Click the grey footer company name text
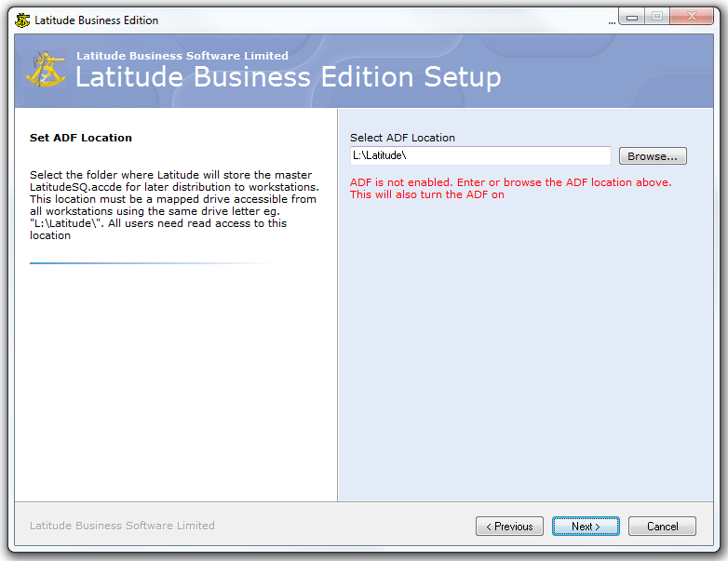This screenshot has width=728, height=561. pos(122,526)
